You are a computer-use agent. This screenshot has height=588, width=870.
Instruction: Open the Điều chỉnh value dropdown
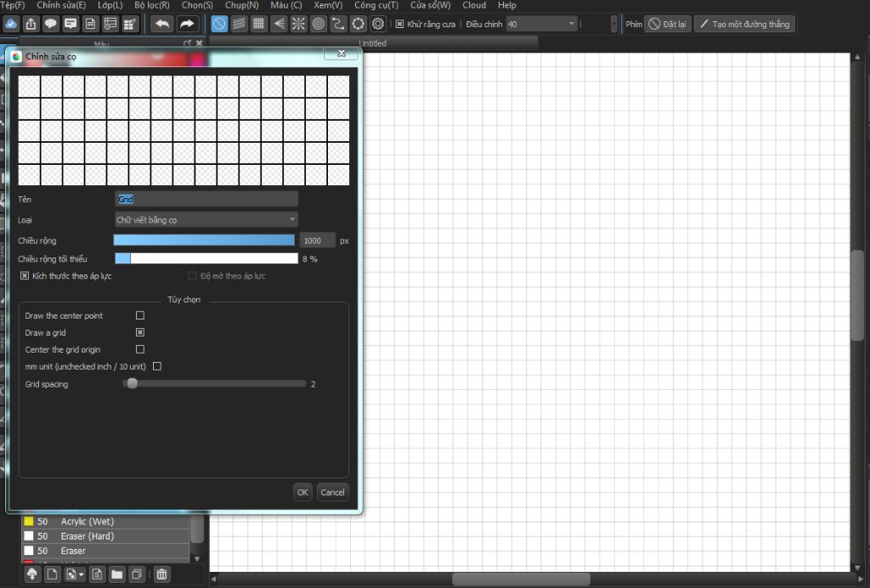(541, 24)
